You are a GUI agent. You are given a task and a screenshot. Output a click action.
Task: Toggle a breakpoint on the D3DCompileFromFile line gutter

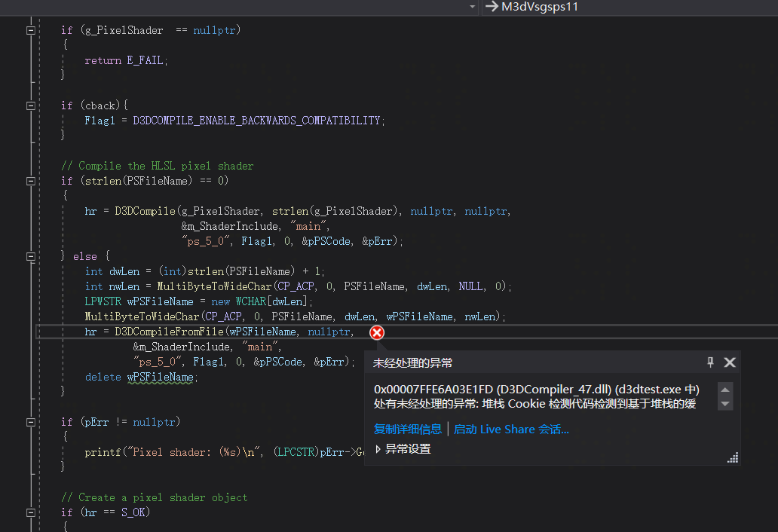click(x=11, y=332)
